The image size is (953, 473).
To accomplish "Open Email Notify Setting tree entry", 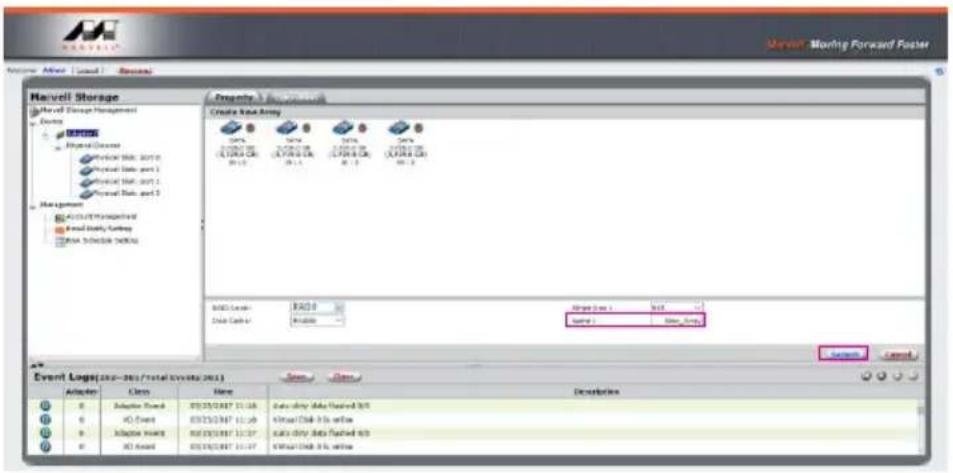I will [98, 229].
